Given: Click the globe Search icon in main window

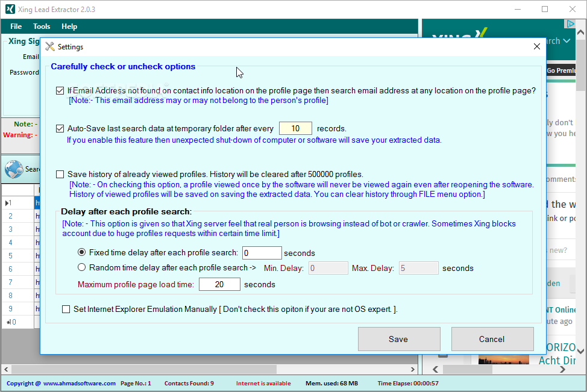Looking at the screenshot, I should (x=14, y=169).
